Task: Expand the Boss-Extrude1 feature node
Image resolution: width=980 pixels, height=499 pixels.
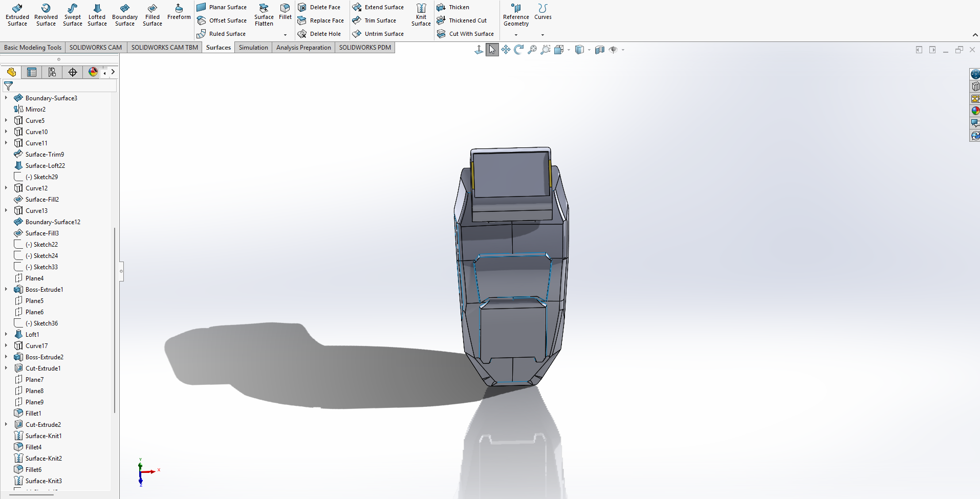Action: 6,290
